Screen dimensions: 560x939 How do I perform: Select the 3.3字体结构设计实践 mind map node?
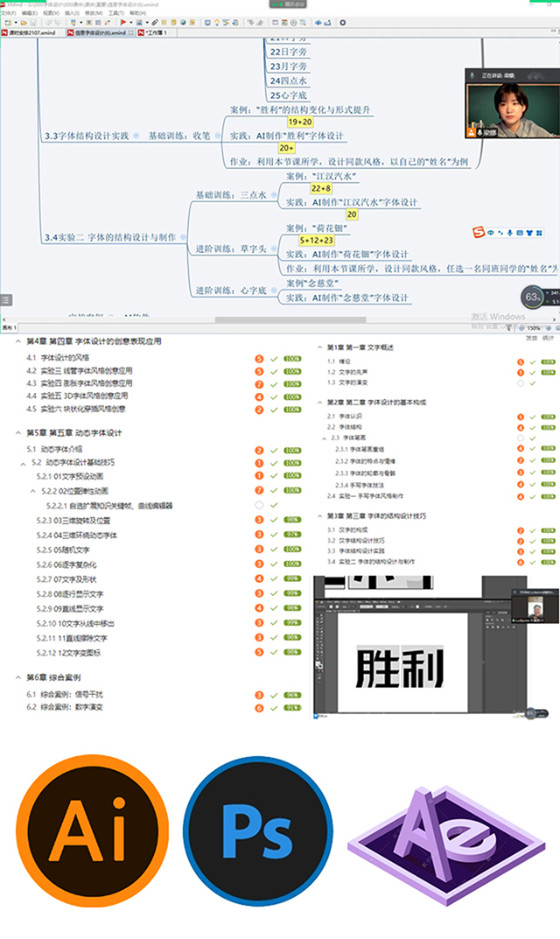tap(87, 136)
